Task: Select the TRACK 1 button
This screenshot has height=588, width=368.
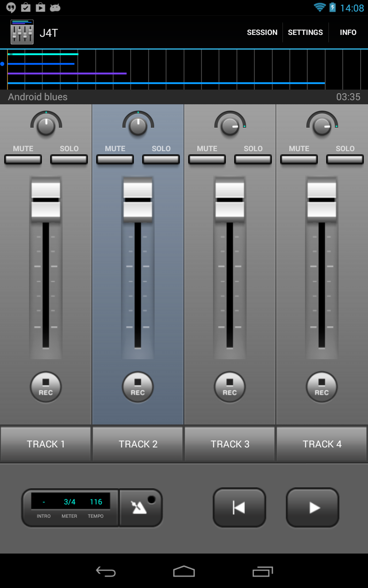Action: 46,444
